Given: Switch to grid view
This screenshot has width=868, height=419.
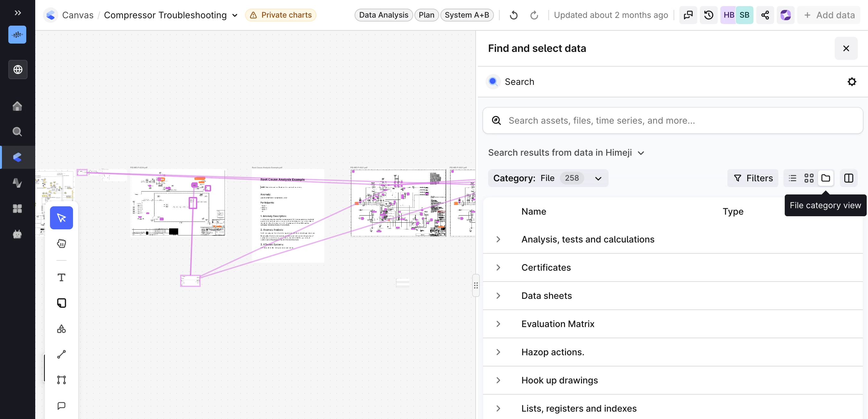Looking at the screenshot, I should pos(809,178).
